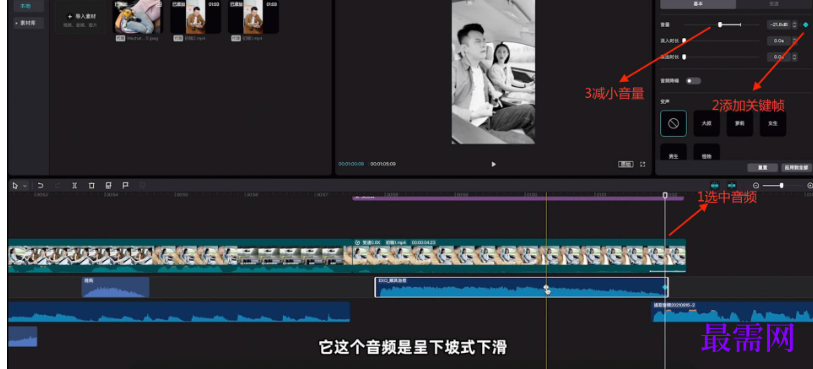813x369 pixels.
Task: Select the pointer tool in timeline toolbar
Action: (15, 186)
